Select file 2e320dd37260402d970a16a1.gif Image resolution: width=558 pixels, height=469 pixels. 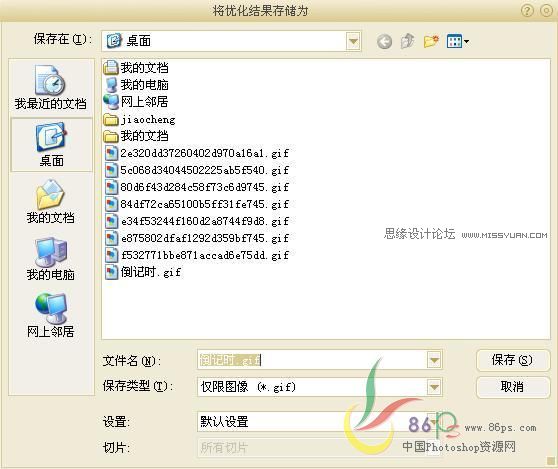tap(197, 153)
